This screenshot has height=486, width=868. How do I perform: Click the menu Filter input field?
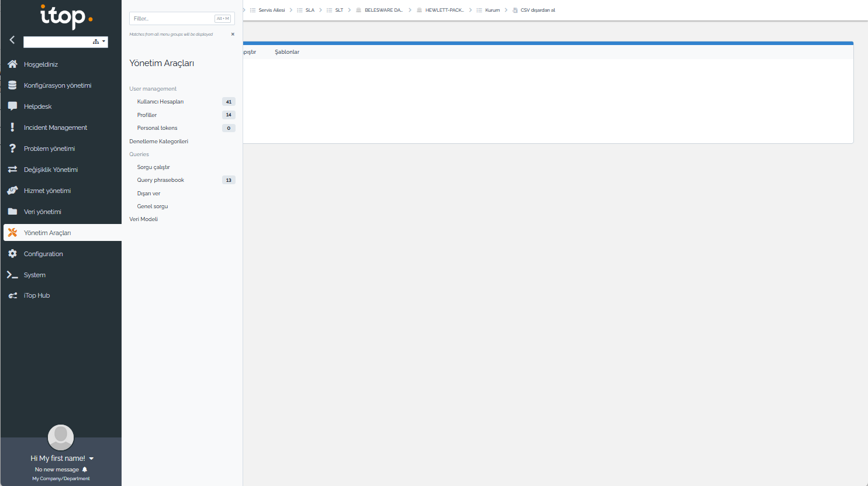point(173,19)
